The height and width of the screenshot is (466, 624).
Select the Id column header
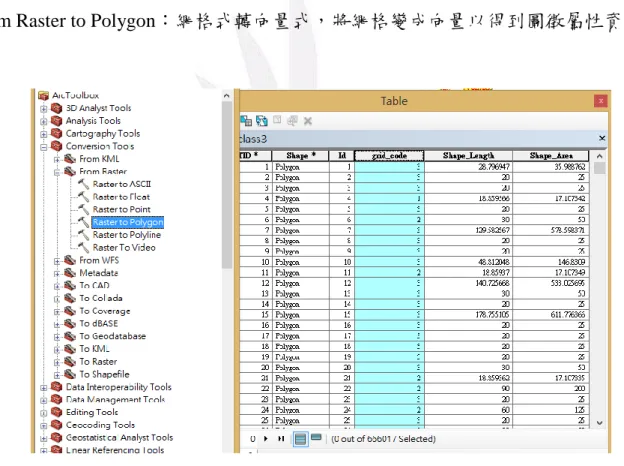coord(341,156)
